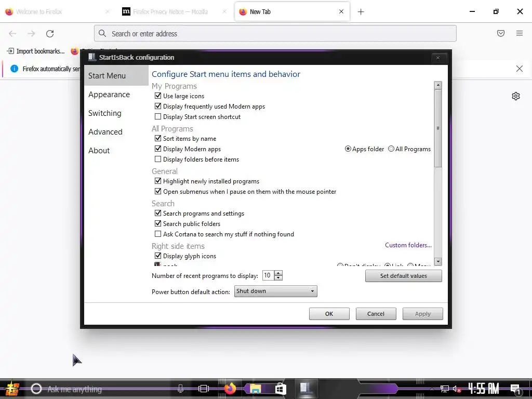Image resolution: width=532 pixels, height=399 pixels.
Task: Click the OK button
Action: [x=329, y=314]
